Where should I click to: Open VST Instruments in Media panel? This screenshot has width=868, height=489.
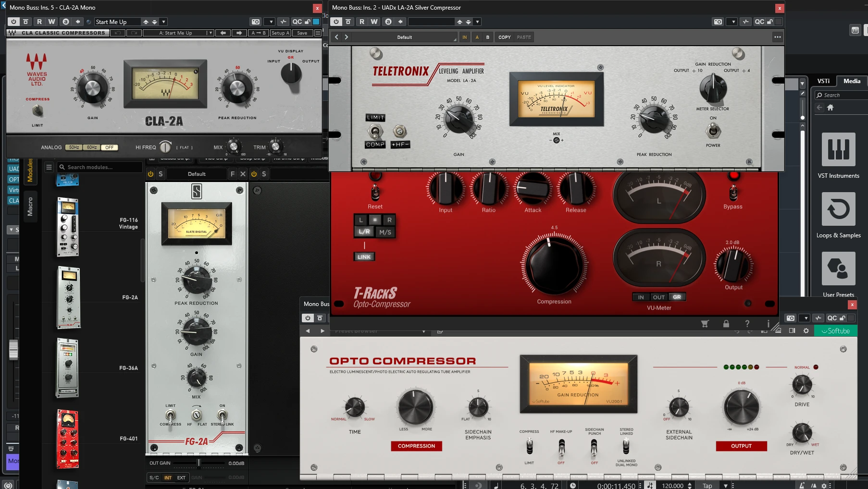pos(838,156)
